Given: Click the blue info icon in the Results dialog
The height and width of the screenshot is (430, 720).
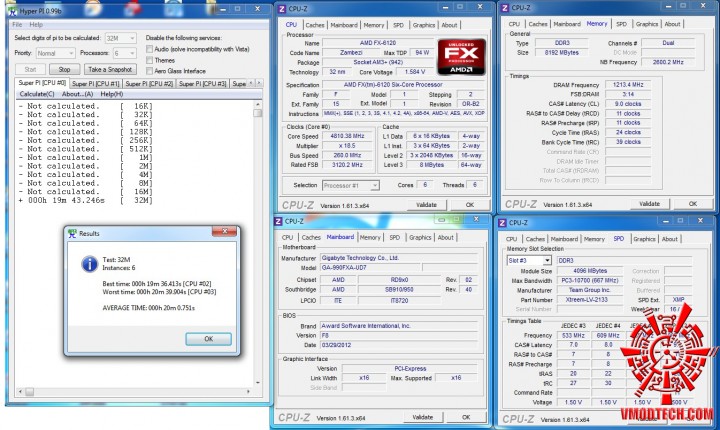Looking at the screenshot, I should point(90,264).
